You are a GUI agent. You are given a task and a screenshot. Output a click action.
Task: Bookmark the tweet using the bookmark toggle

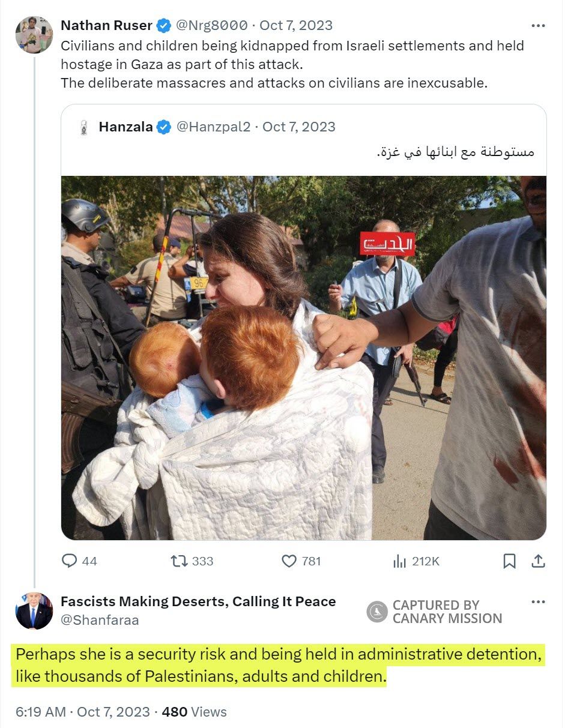[x=510, y=561]
